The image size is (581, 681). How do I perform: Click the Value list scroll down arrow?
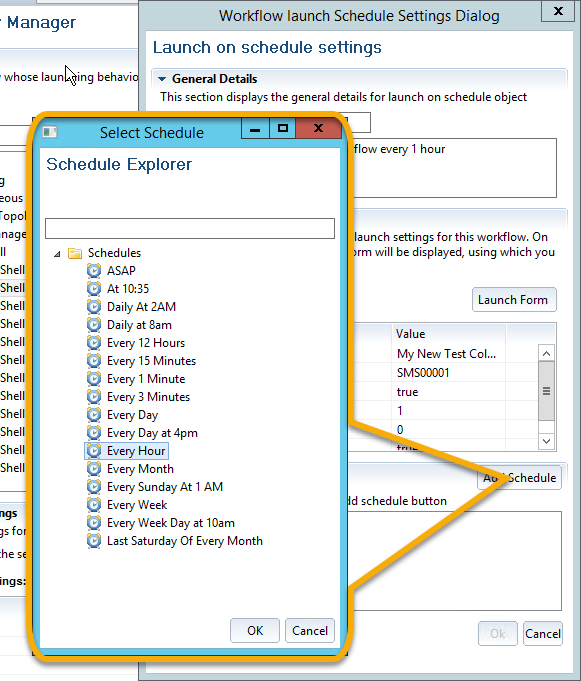[546, 441]
